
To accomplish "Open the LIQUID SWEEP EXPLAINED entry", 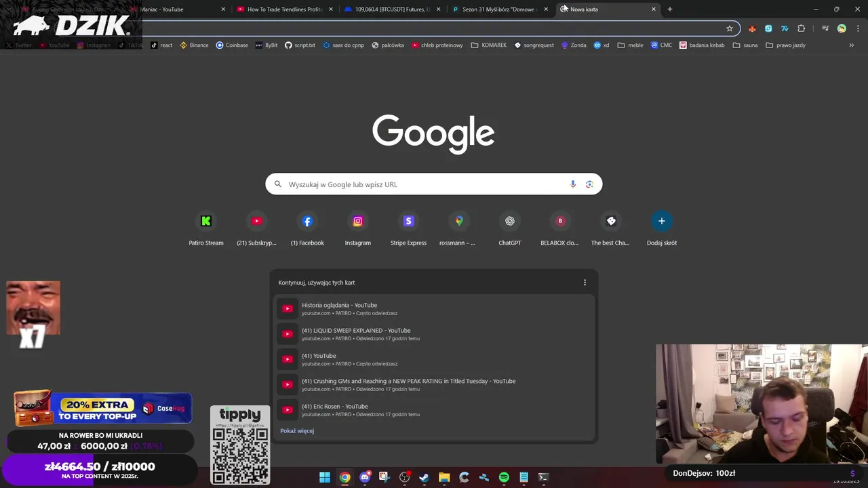I will [x=434, y=334].
